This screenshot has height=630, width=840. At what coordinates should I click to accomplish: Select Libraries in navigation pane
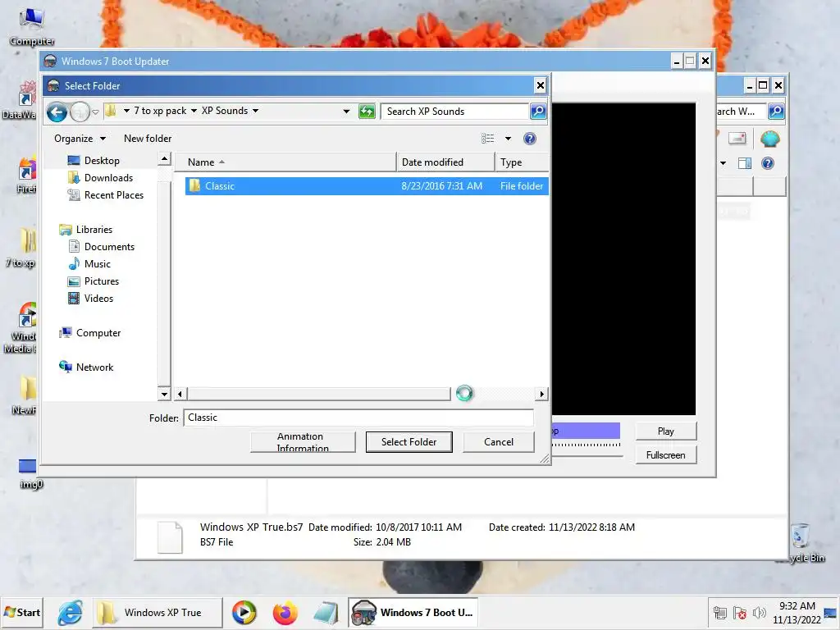94,230
